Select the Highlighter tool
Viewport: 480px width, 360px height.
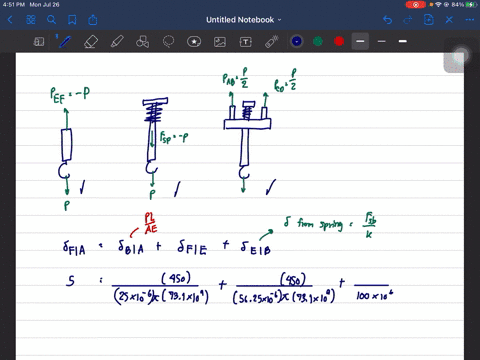click(x=117, y=42)
